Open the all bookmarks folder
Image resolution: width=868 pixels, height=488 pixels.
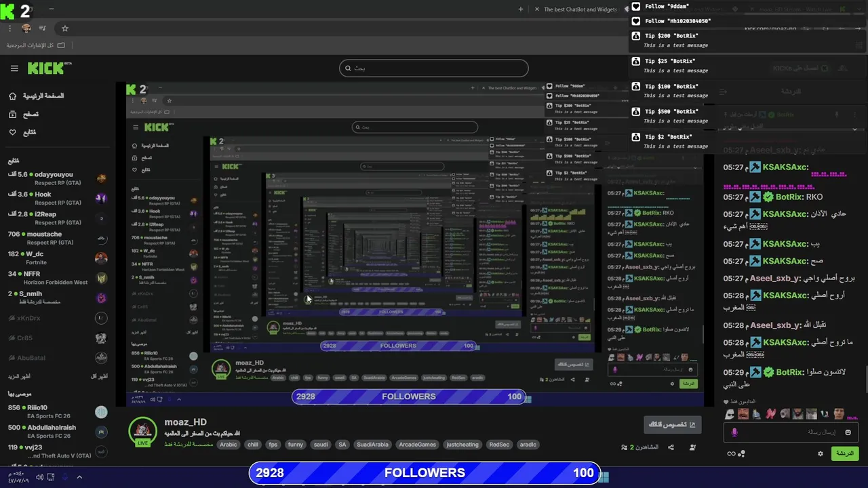tap(36, 45)
